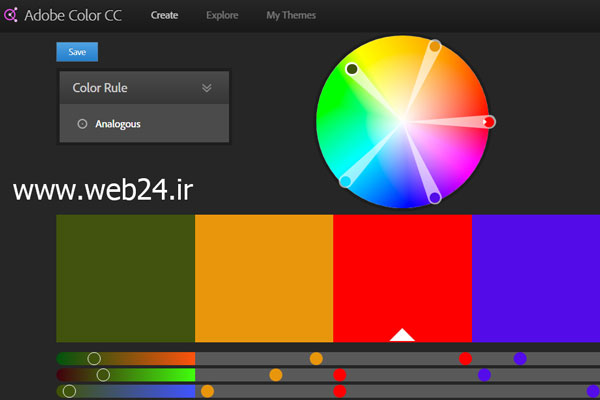Click the Color Rule header label
This screenshot has width=600, height=400.
[100, 88]
